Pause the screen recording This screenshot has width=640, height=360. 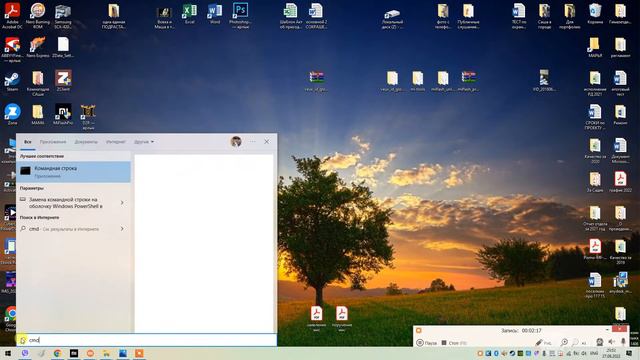426,343
